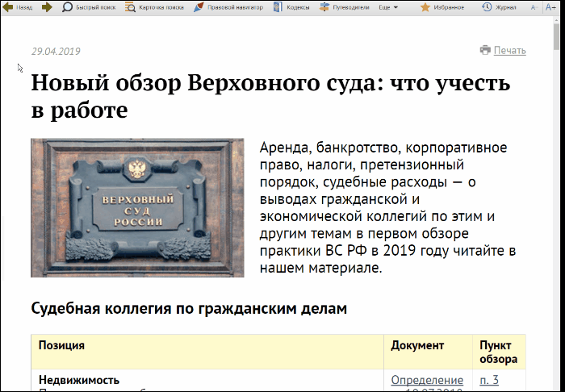Click the back arrow icon
The height and width of the screenshot is (392, 565).
(x=7, y=7)
